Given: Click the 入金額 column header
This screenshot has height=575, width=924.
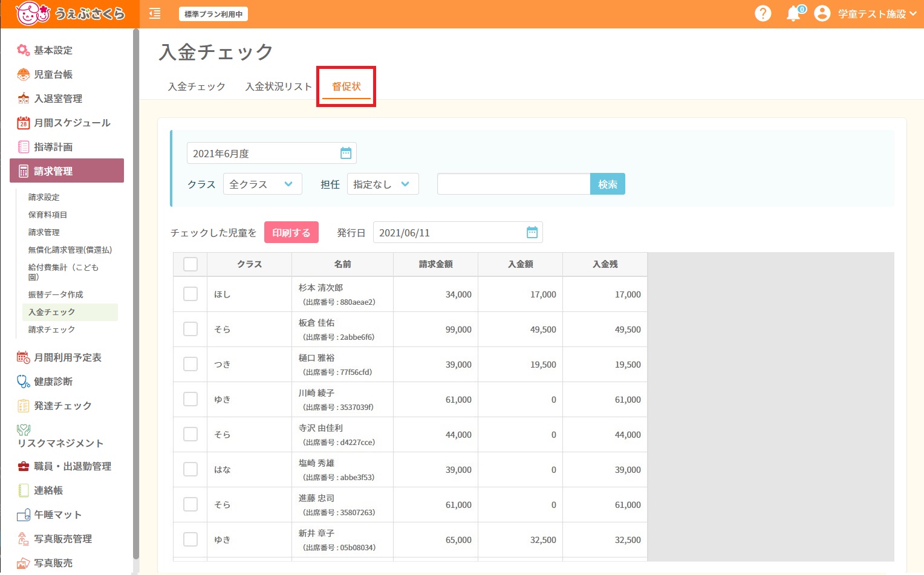Looking at the screenshot, I should click(520, 264).
